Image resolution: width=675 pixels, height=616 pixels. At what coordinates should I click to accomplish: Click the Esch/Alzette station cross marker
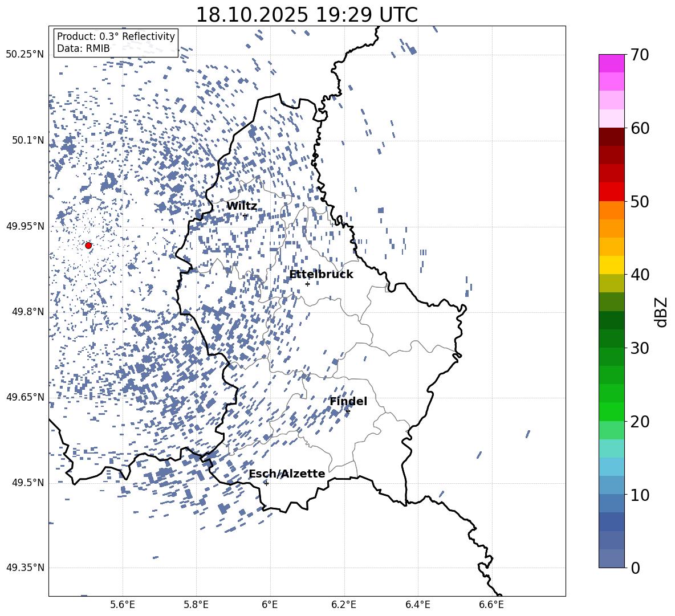point(266,483)
